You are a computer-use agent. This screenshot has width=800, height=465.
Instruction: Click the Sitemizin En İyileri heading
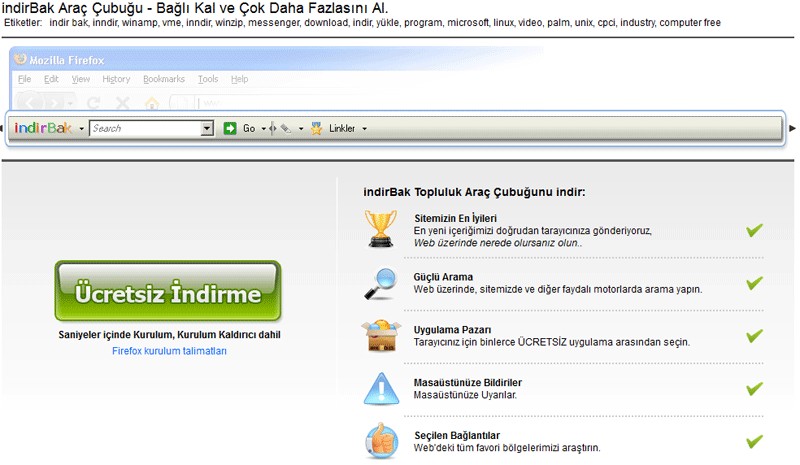pyautogui.click(x=455, y=218)
